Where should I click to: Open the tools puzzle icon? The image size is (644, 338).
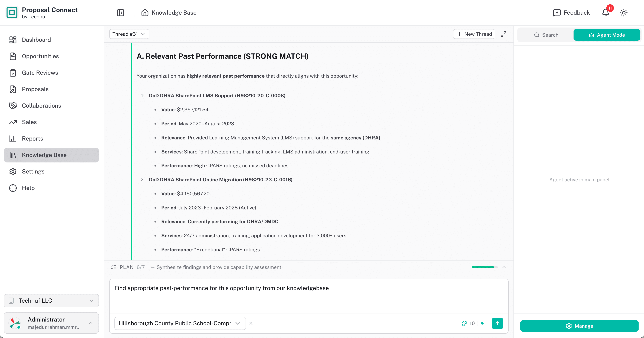pos(464,323)
